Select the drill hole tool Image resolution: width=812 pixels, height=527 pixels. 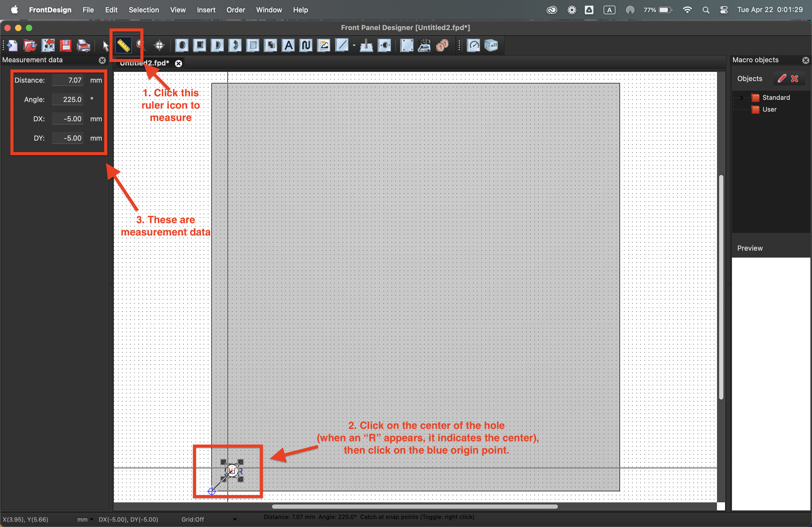182,45
